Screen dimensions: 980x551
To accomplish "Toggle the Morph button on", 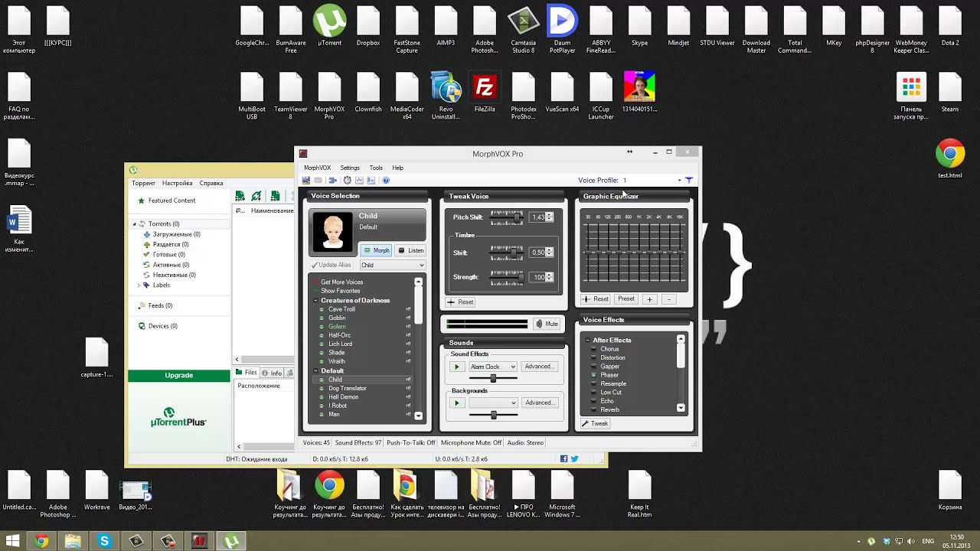I will (x=376, y=250).
